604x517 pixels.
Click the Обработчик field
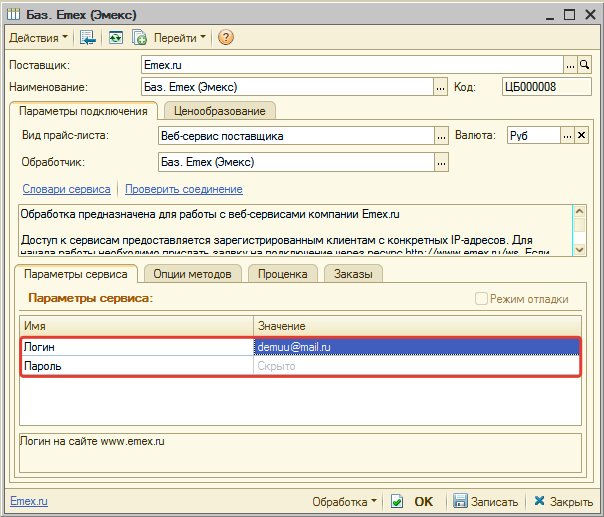coord(296,162)
